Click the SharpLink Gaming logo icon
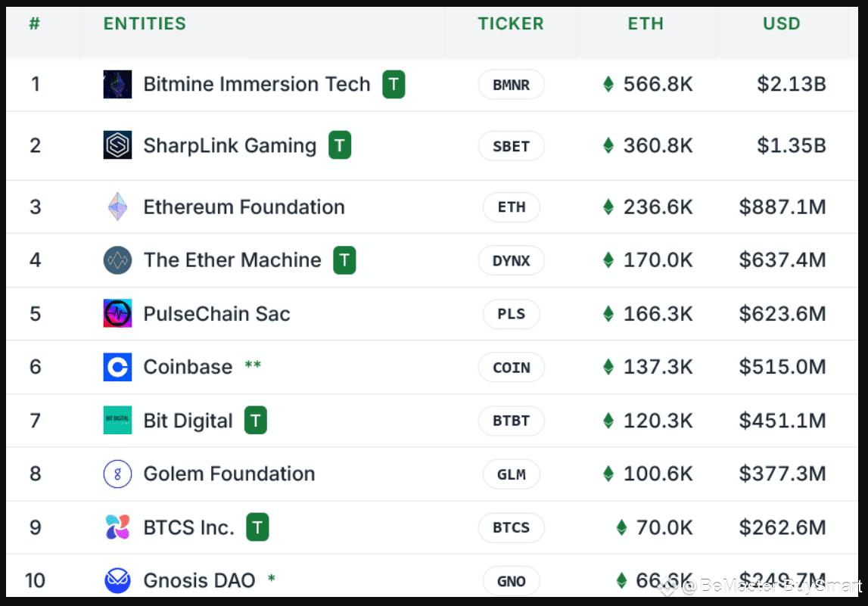Image resolution: width=868 pixels, height=606 pixels. [117, 145]
